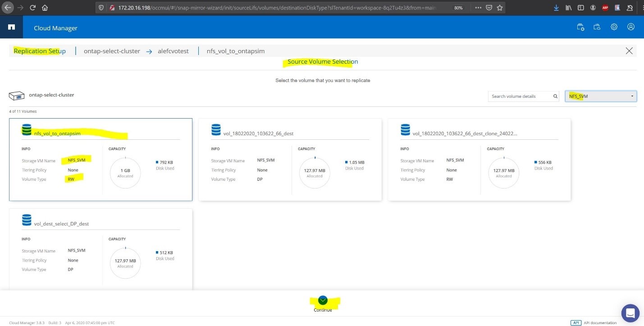644x326 pixels.
Task: Click the RW volume type of nfs_vol_to_ontapsim
Action: 71,179
